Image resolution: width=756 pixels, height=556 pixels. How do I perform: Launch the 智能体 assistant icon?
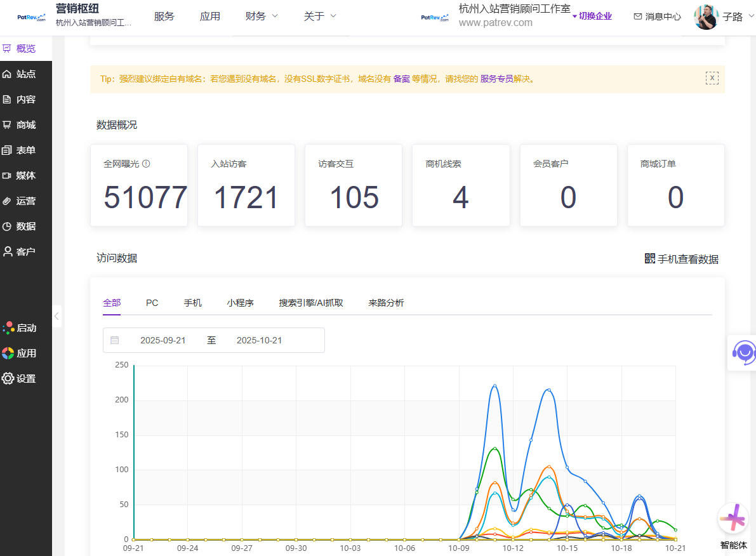[733, 520]
